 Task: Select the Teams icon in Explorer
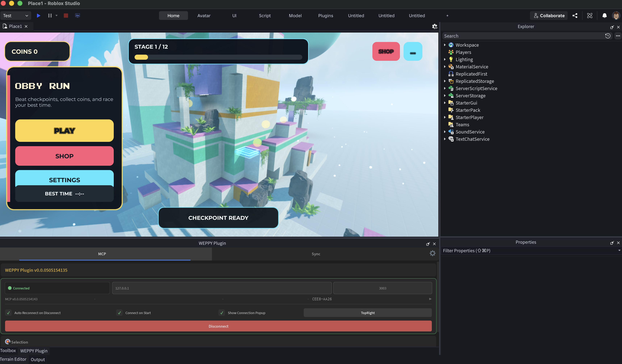pos(451,124)
